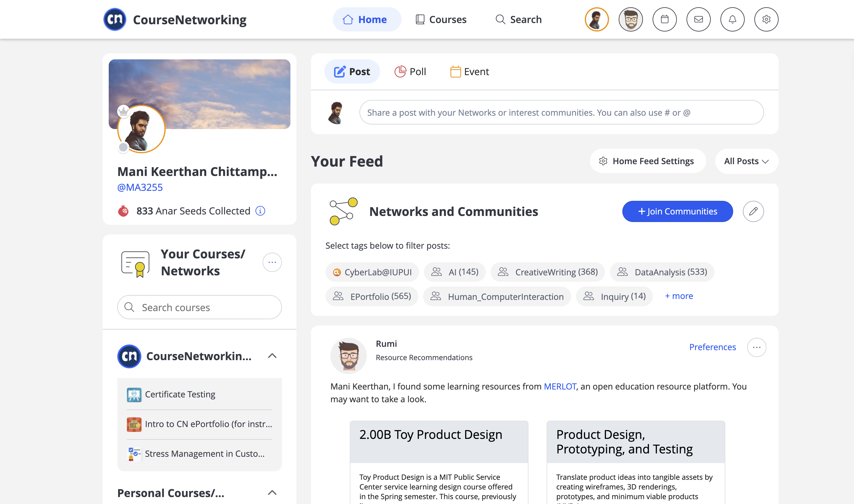
Task: Open the calendar icon in header
Action: coord(664,19)
